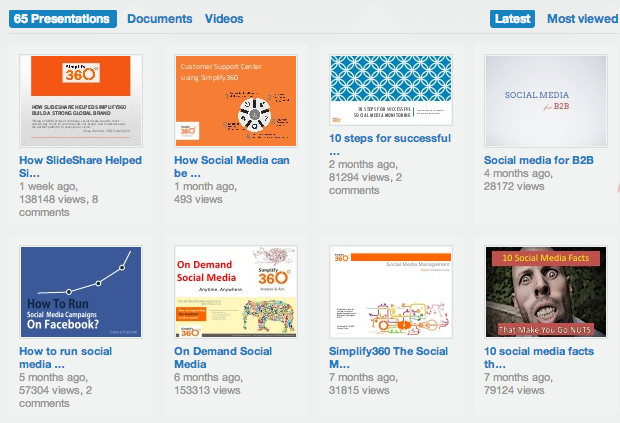Click the 'How to run social media ...' link

point(66,357)
